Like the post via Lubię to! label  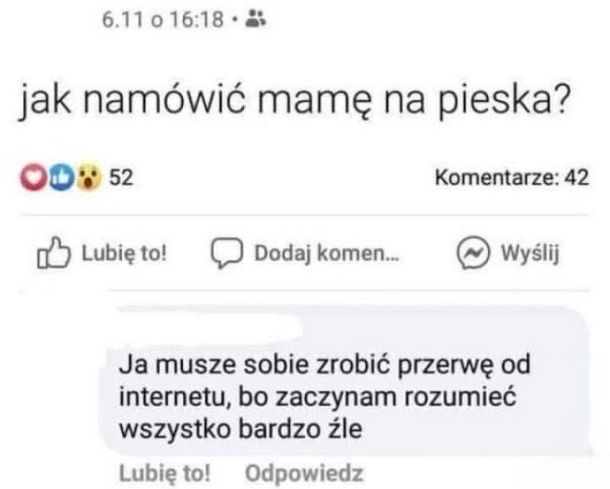124,253
